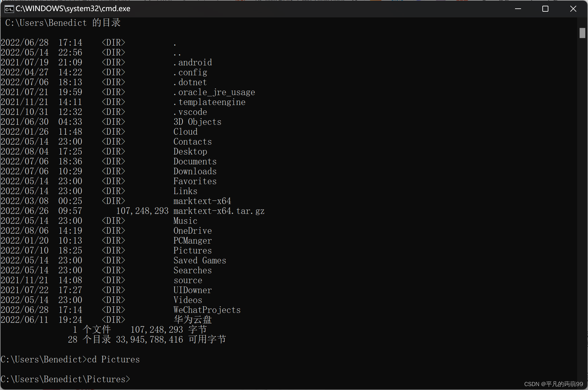This screenshot has height=390, width=588.
Task: Click the cmd.exe icon in the title bar
Action: (9, 9)
